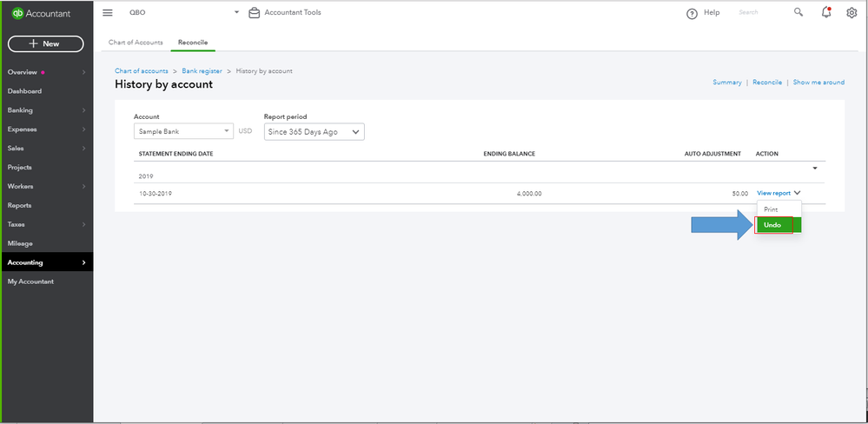Open the Report period dropdown
The height and width of the screenshot is (424, 868).
point(314,132)
